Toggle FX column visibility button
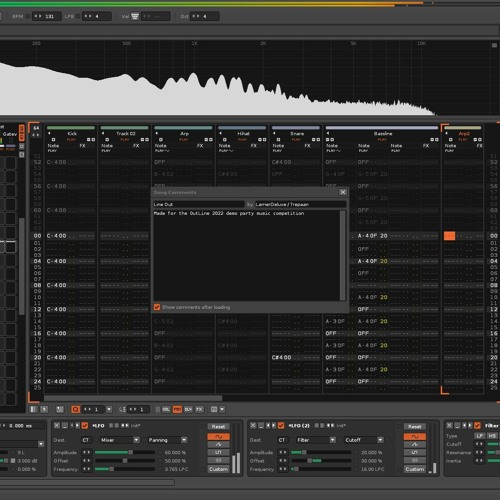The image size is (500, 500). tap(199, 409)
